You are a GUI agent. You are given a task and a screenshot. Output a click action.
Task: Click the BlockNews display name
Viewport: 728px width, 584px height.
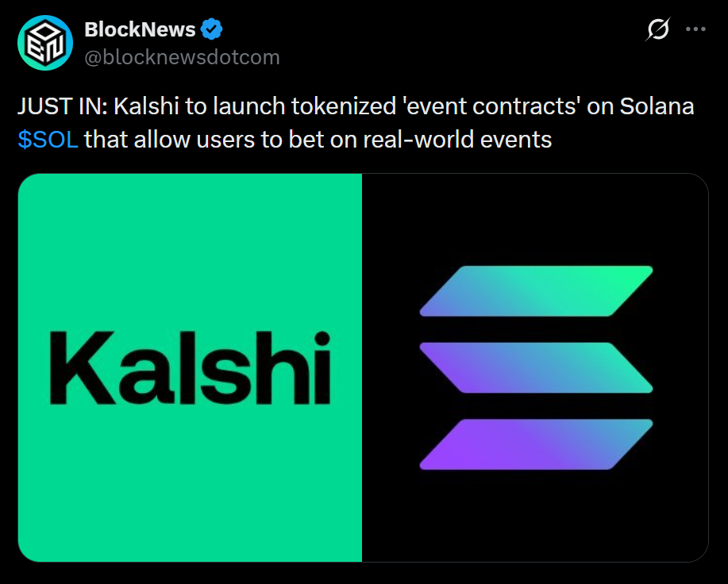coord(140,29)
